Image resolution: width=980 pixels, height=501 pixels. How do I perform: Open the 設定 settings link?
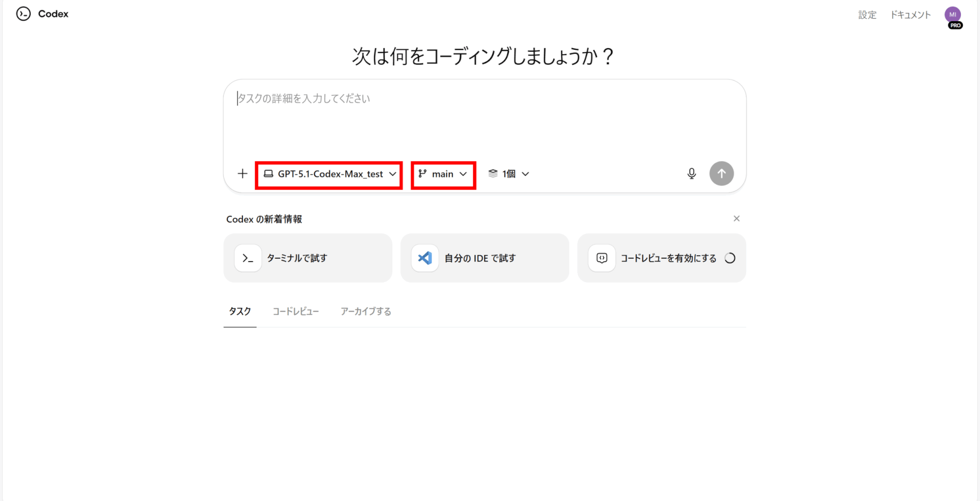pyautogui.click(x=867, y=15)
